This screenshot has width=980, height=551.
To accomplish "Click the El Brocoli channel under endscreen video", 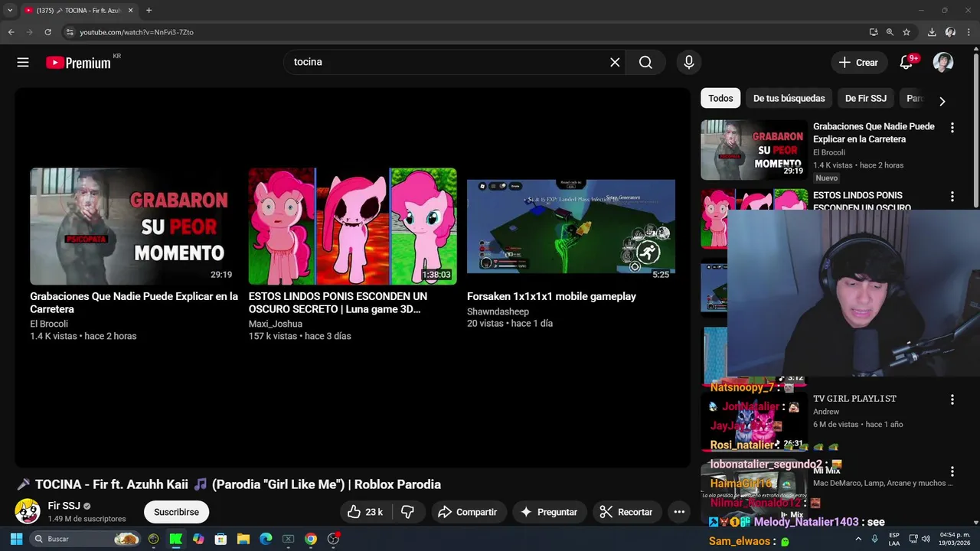I will point(49,324).
